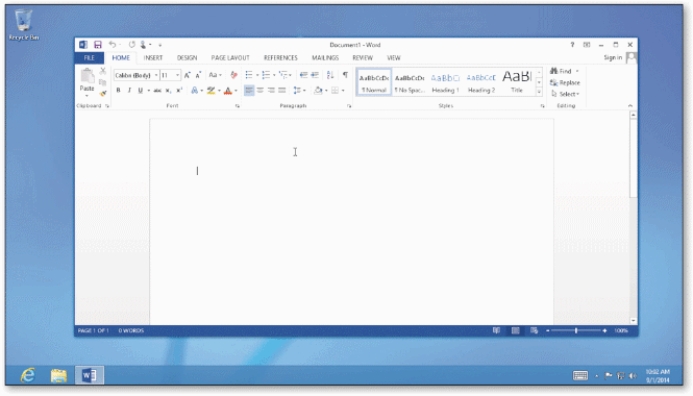This screenshot has width=693, height=396.
Task: Decrease the paragraph indent
Action: tap(303, 75)
